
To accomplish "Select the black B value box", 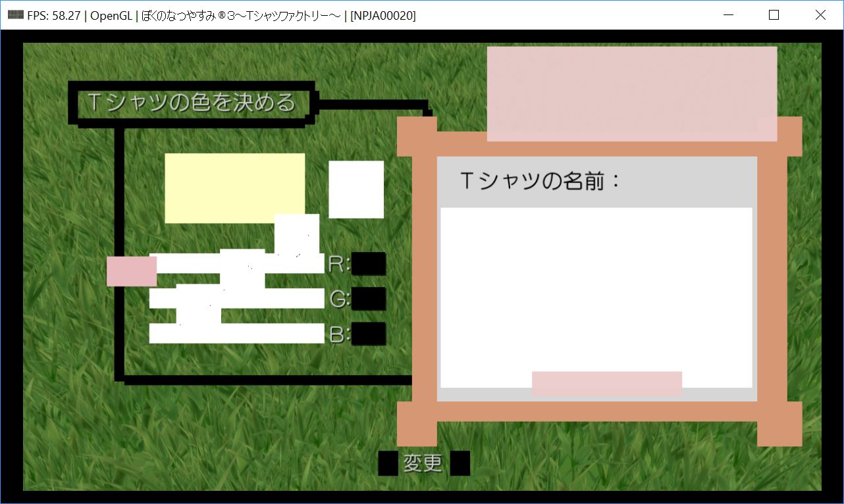I will [x=369, y=334].
